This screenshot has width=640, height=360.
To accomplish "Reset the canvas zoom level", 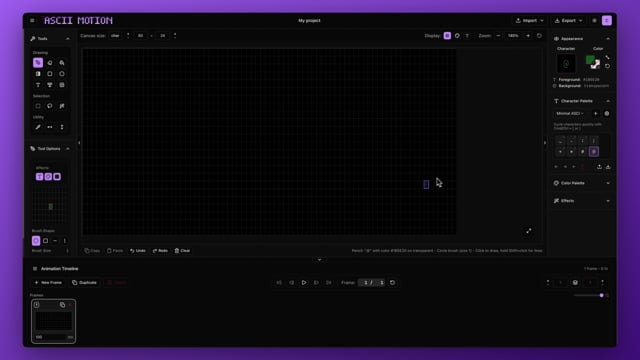I will pyautogui.click(x=539, y=36).
